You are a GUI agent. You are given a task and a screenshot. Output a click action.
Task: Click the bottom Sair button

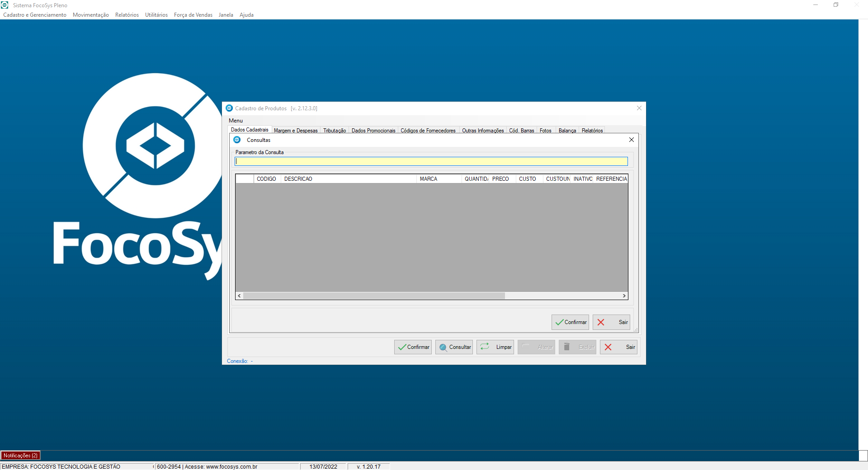[x=618, y=347]
